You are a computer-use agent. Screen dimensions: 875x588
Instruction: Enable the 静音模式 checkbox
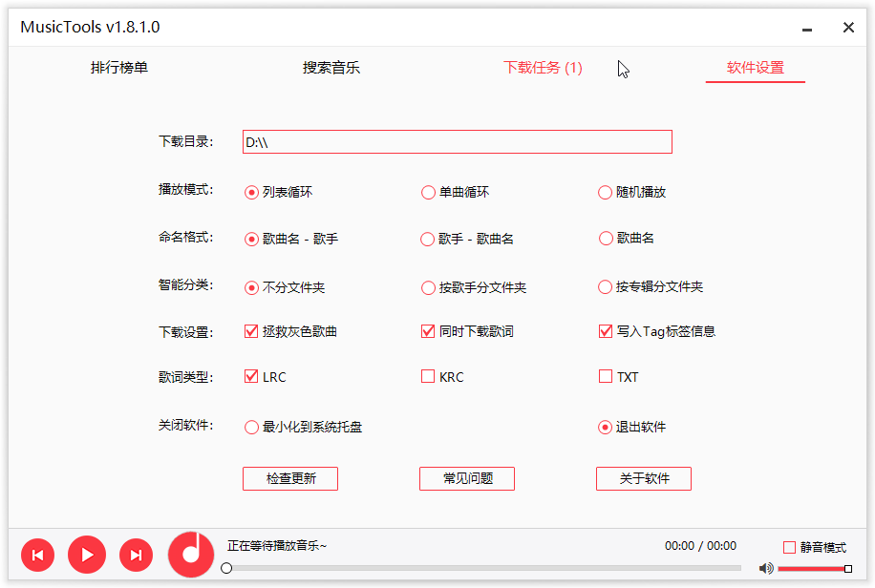pos(789,548)
